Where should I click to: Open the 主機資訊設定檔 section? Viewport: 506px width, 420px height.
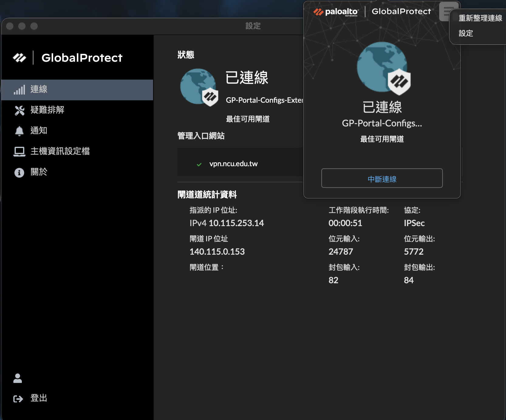click(x=60, y=151)
